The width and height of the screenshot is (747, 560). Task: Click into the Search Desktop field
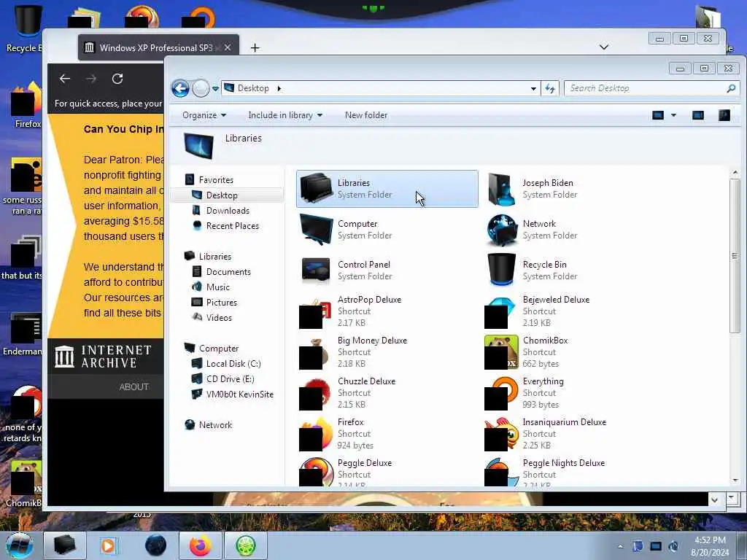[646, 88]
